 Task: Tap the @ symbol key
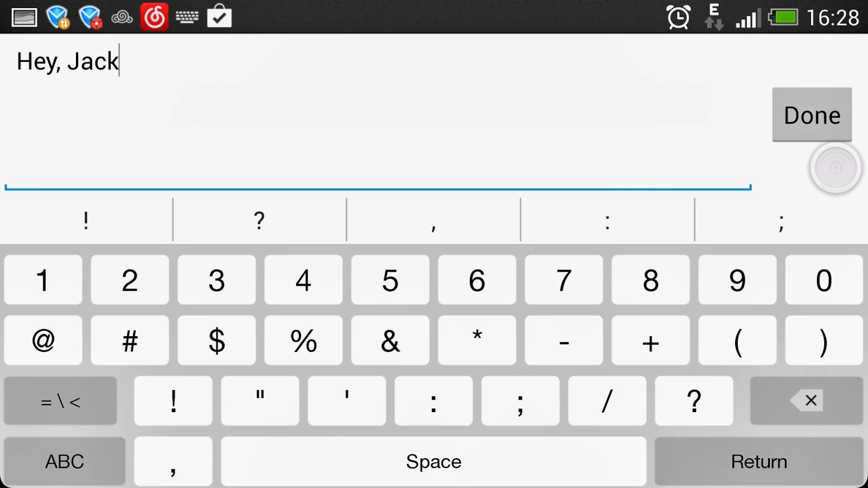[x=43, y=340]
